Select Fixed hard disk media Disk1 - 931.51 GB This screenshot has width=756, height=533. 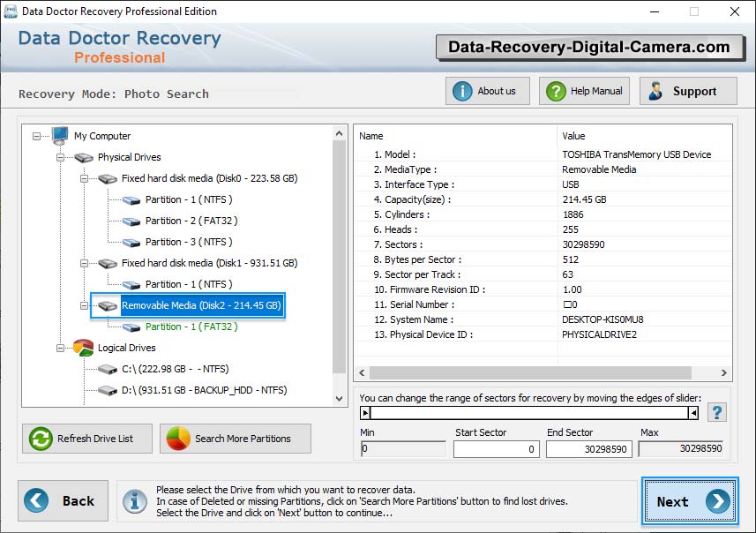point(209,263)
